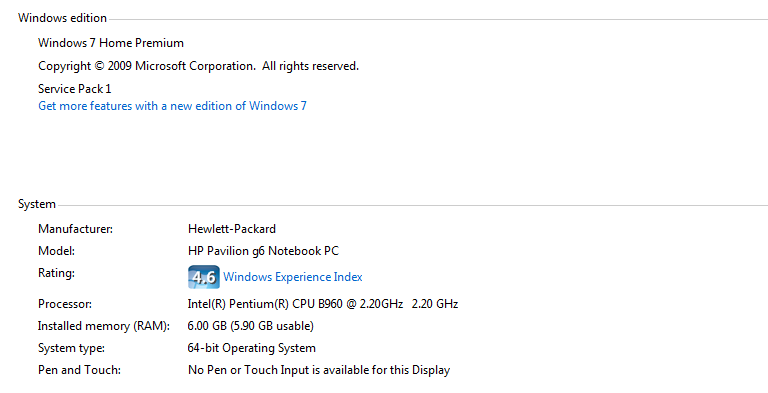This screenshot has width=768, height=393.
Task: Click the Manufacturer label
Action: [x=75, y=229]
